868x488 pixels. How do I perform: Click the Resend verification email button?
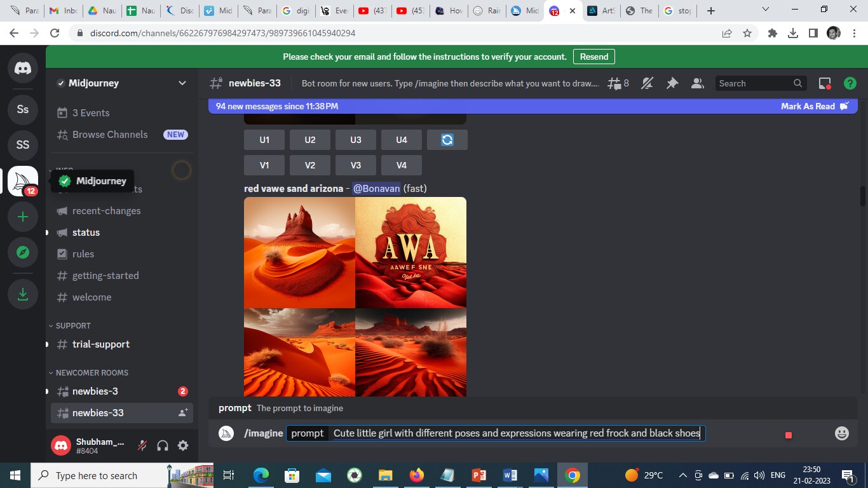593,57
